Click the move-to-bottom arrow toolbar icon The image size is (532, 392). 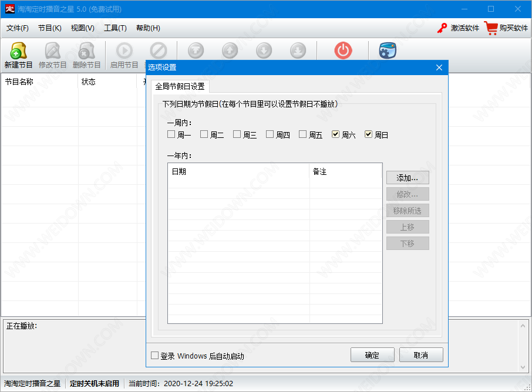click(298, 51)
